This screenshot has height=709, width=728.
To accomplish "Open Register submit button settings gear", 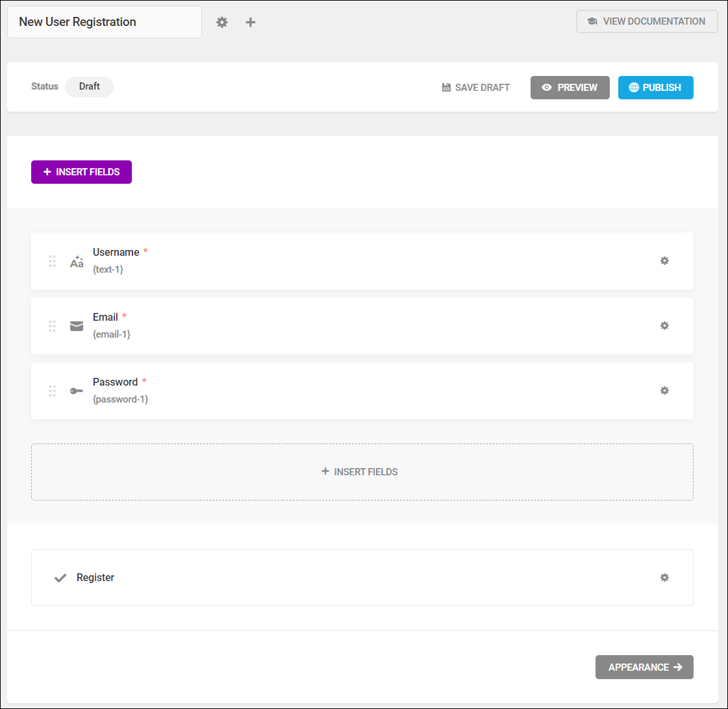I will point(664,578).
